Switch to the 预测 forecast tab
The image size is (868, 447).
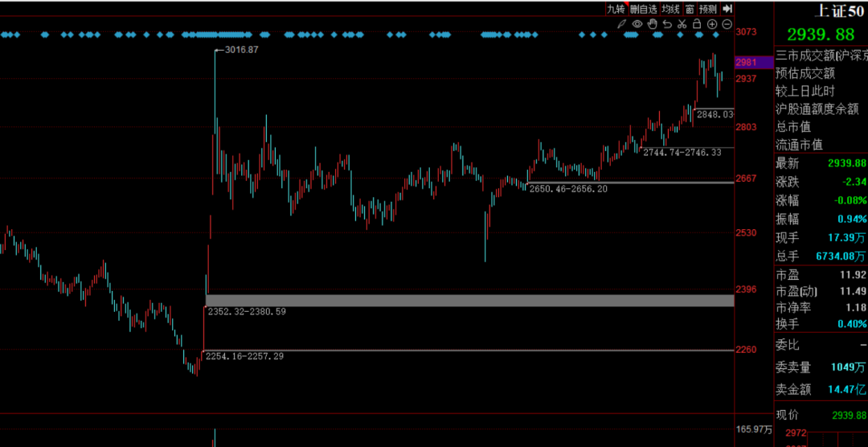coord(707,9)
